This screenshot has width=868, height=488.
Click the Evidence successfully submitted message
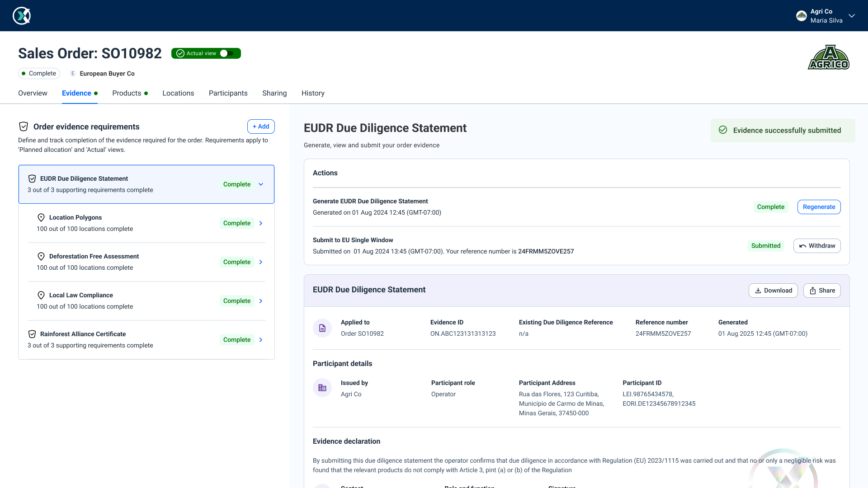click(787, 131)
